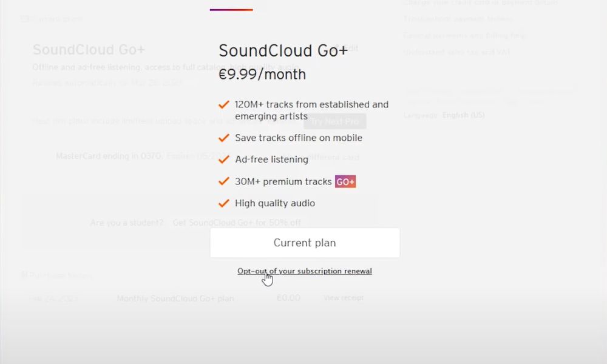Click the GO+ badge beside premium tracks

coord(345,181)
